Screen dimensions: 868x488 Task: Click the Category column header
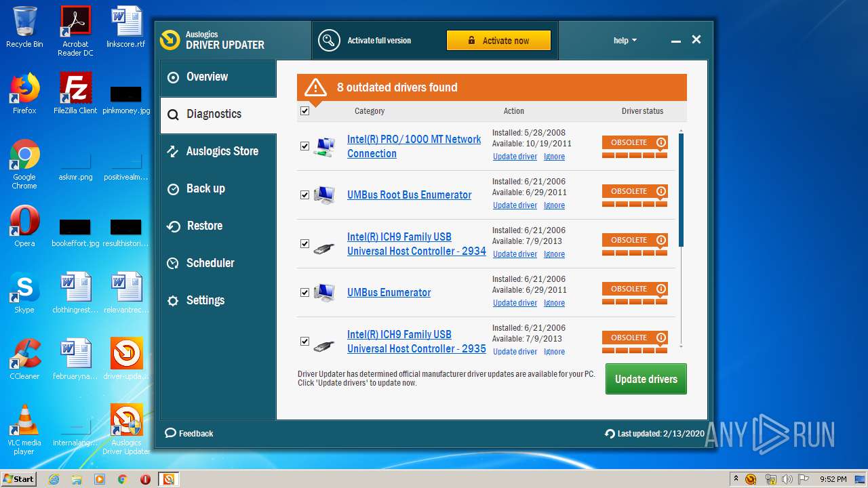370,111
